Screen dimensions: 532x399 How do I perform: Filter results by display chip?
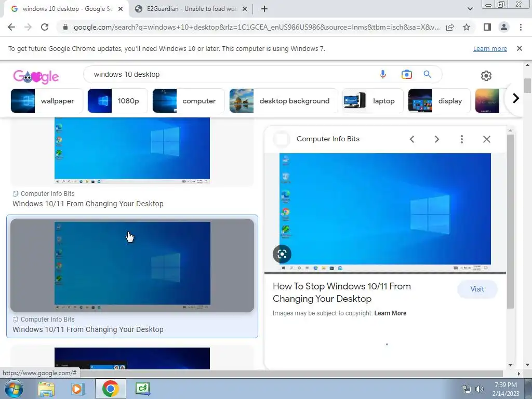coord(439,101)
